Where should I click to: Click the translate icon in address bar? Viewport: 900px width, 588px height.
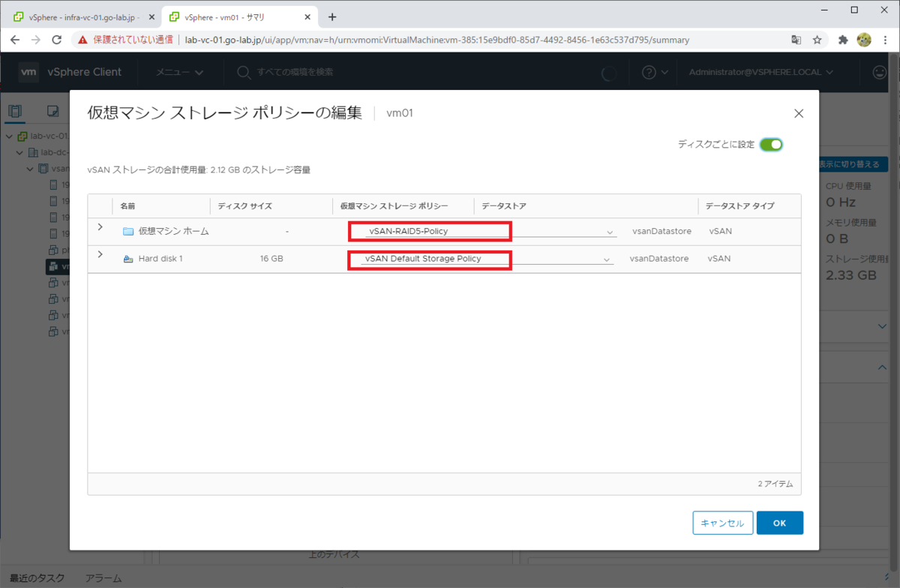click(x=797, y=40)
